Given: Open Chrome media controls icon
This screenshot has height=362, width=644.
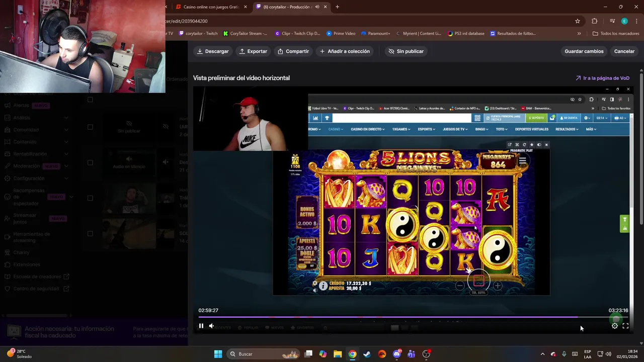Looking at the screenshot, I should (612, 21).
